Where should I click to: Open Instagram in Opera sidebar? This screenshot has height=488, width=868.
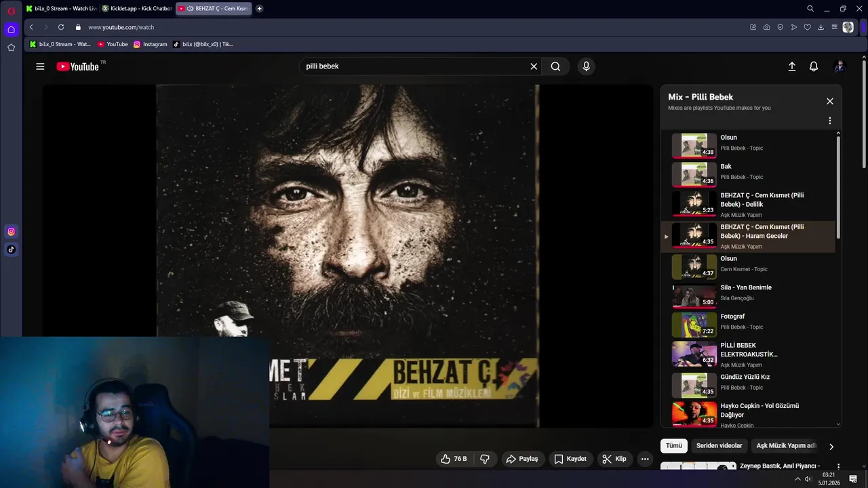point(11,232)
